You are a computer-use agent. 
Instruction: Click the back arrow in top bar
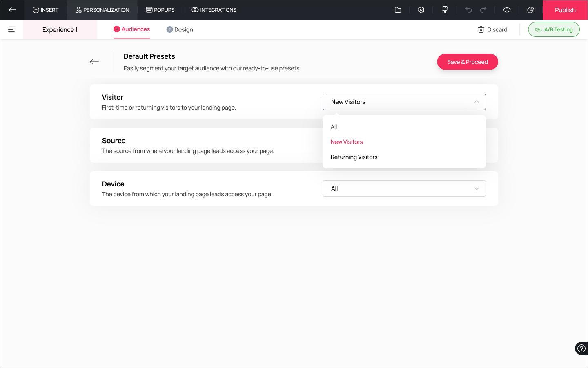pos(12,10)
